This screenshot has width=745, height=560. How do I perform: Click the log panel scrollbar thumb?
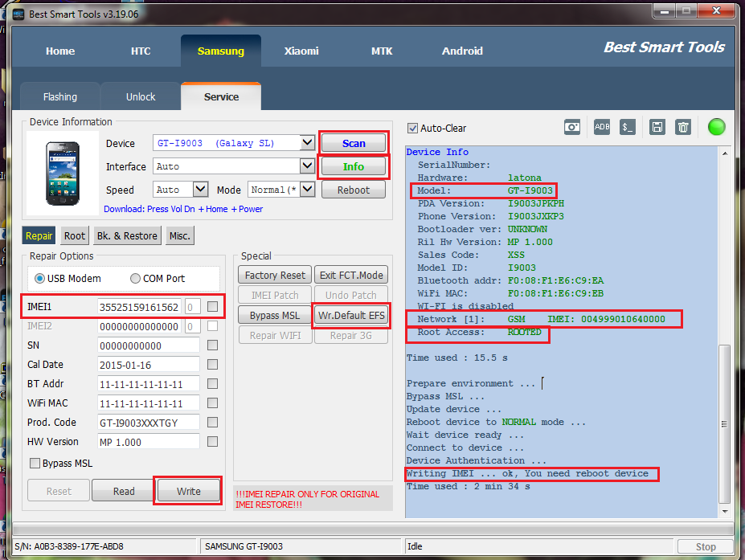pos(725,423)
